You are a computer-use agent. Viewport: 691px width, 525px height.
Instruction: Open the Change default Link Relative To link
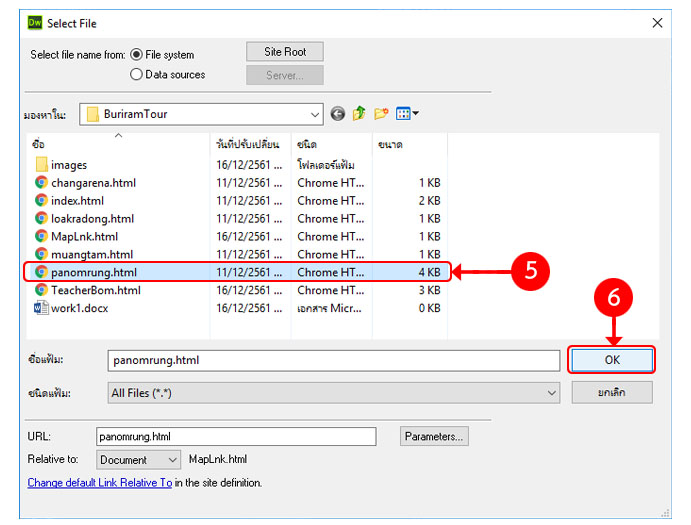[x=100, y=483]
